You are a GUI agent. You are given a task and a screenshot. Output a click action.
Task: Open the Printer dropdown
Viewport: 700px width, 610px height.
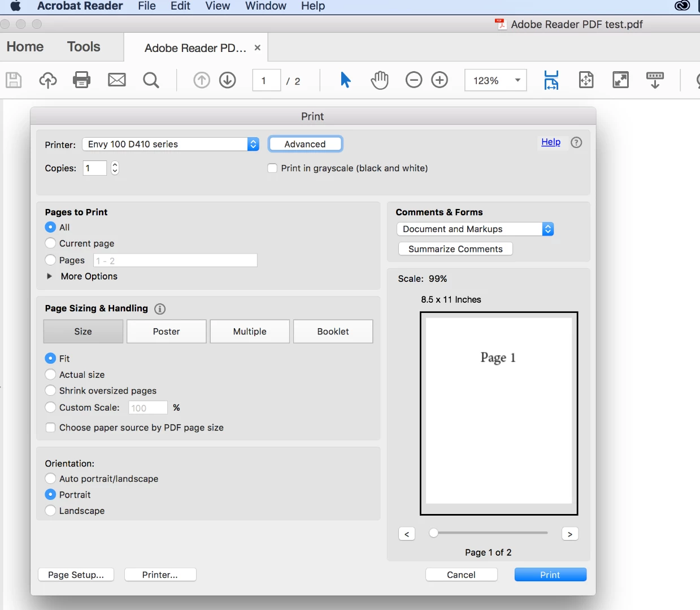click(171, 144)
